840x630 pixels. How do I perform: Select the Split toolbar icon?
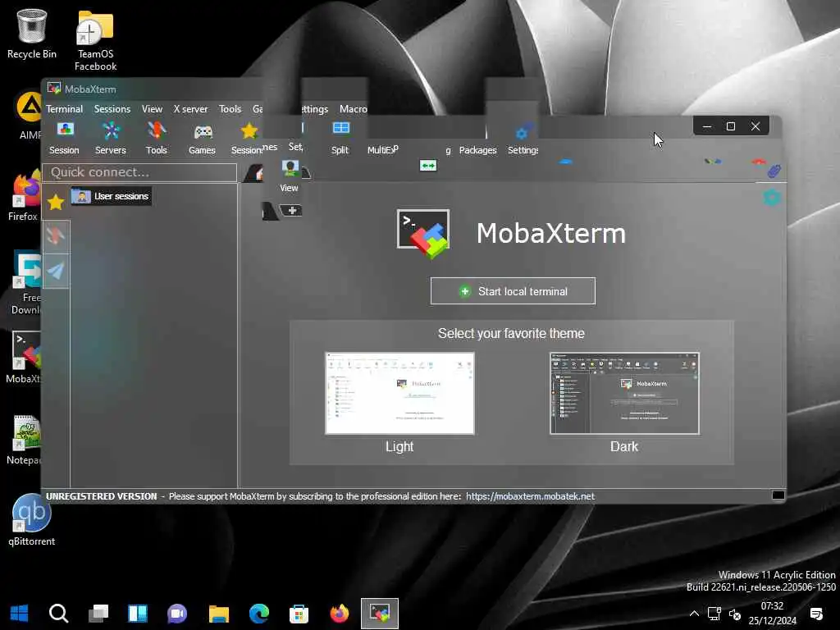[x=340, y=138]
